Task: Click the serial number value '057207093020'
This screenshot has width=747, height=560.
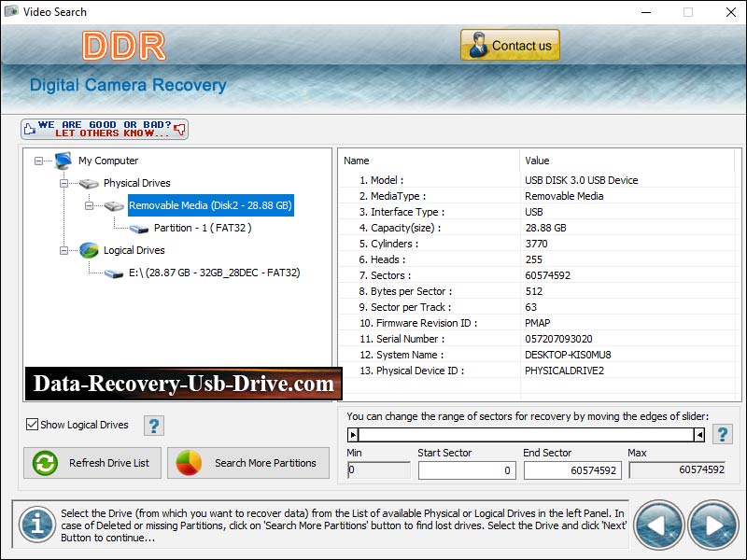Action: 558,339
